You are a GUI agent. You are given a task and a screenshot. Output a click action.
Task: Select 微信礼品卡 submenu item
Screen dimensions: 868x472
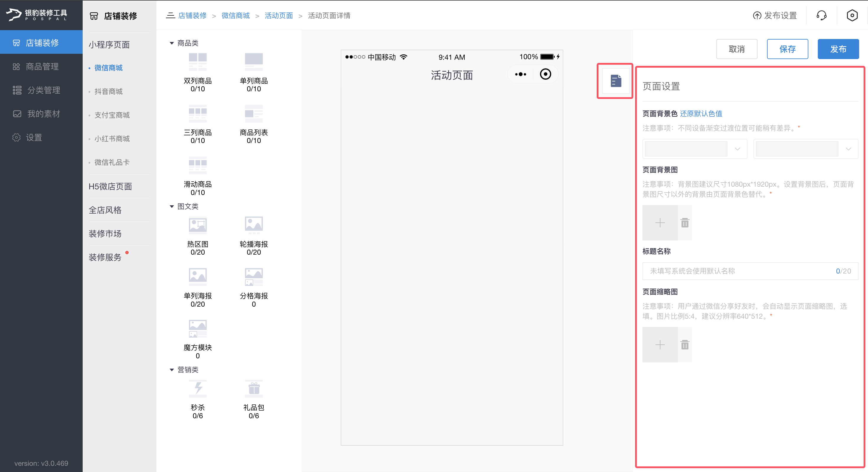pyautogui.click(x=112, y=162)
